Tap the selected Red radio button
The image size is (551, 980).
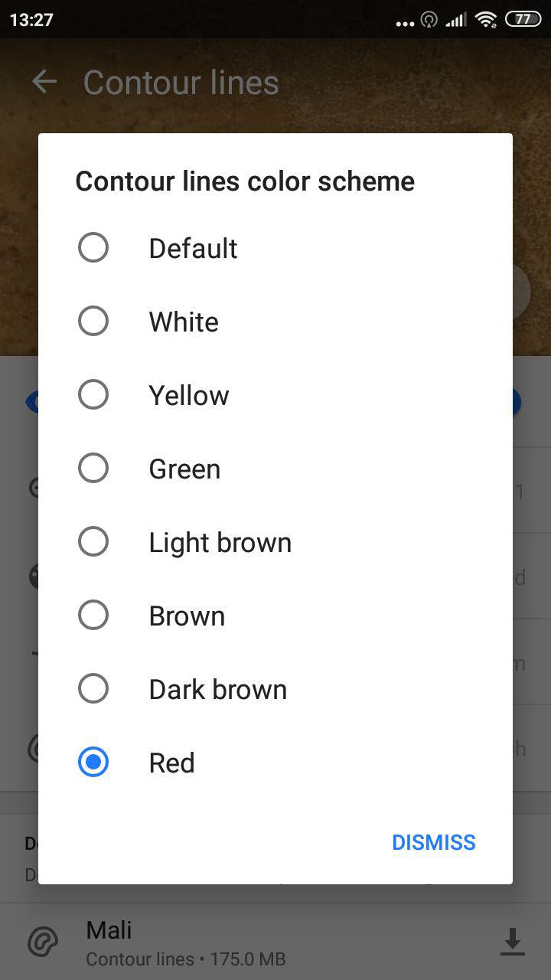pos(93,763)
